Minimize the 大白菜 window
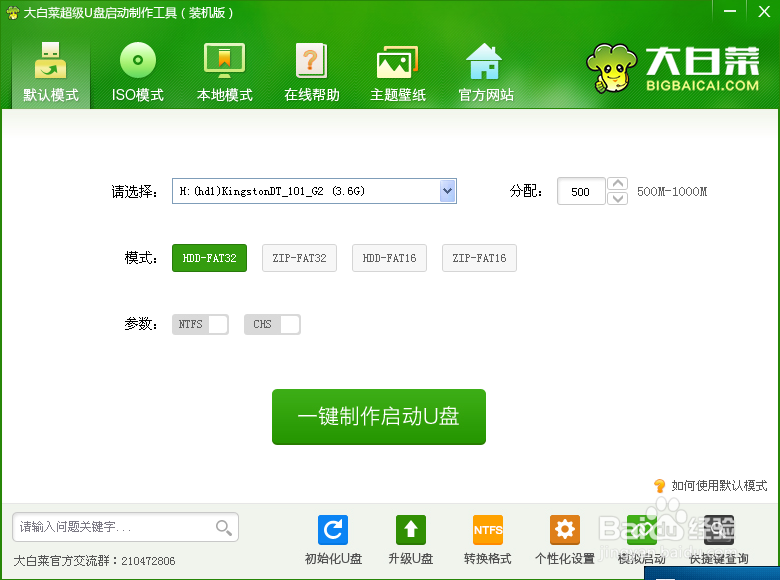780x580 pixels. tap(729, 11)
